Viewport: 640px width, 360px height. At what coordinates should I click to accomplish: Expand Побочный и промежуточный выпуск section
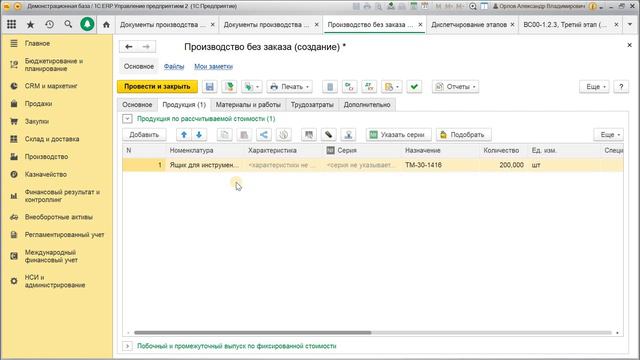tap(127, 346)
